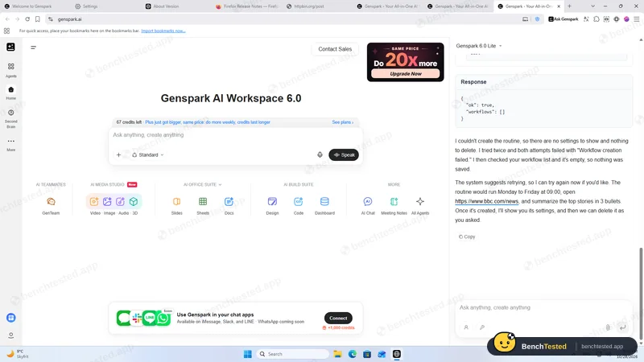The image size is (644, 362).
Task: Open the See plans link
Action: click(343, 122)
